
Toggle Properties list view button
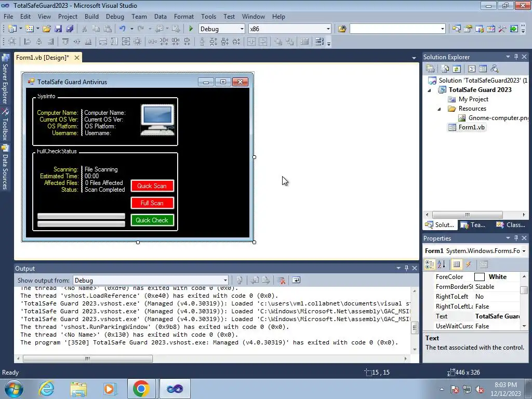click(x=457, y=264)
